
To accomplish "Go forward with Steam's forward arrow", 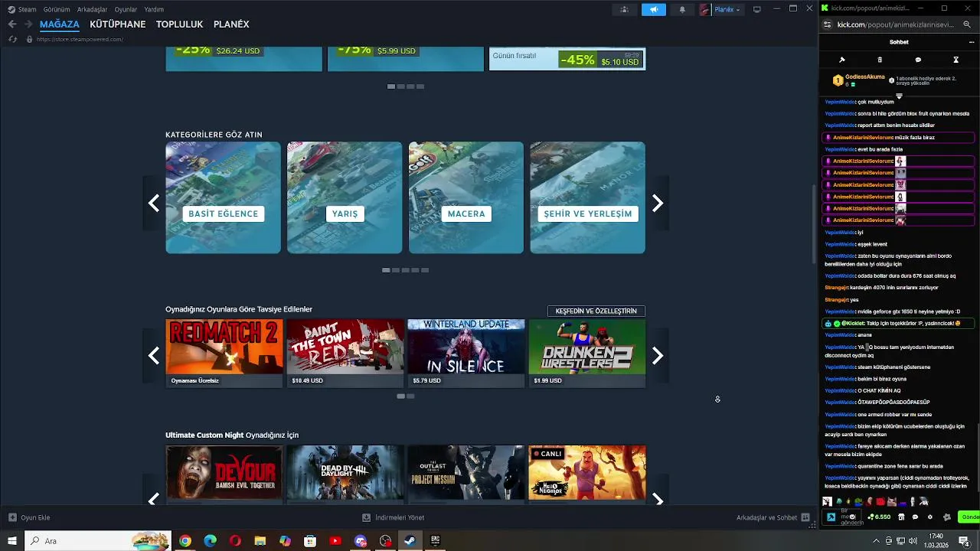I will point(28,24).
